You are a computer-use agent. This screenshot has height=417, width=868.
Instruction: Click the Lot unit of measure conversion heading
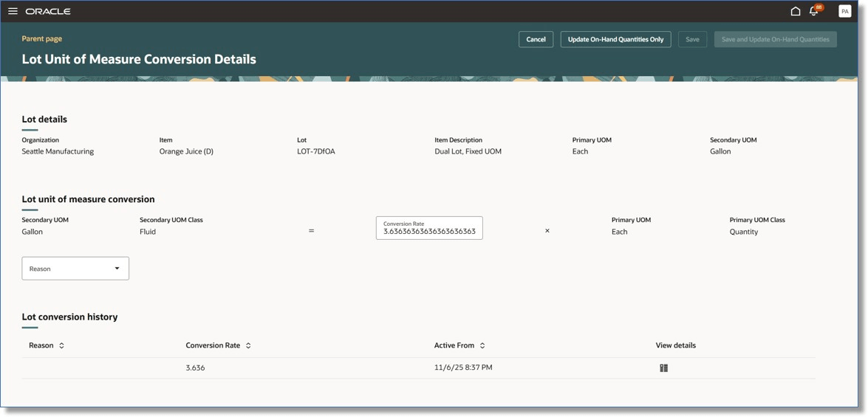(88, 199)
